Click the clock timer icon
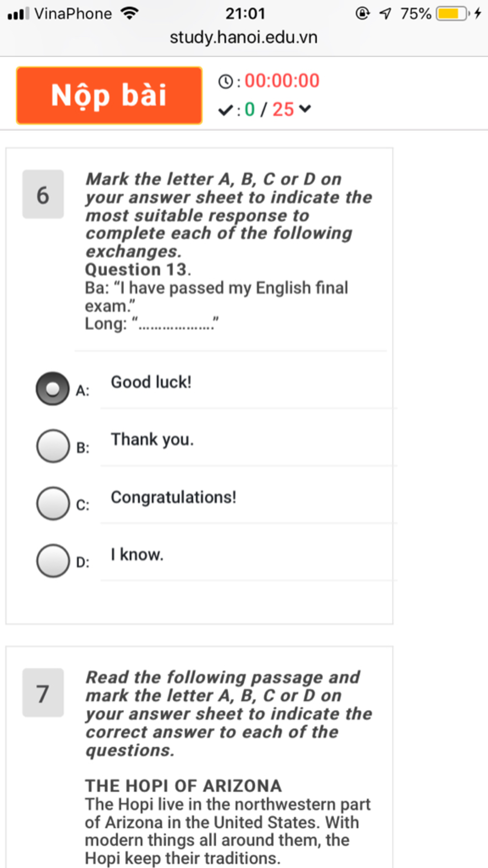The width and height of the screenshot is (488, 868). click(225, 82)
